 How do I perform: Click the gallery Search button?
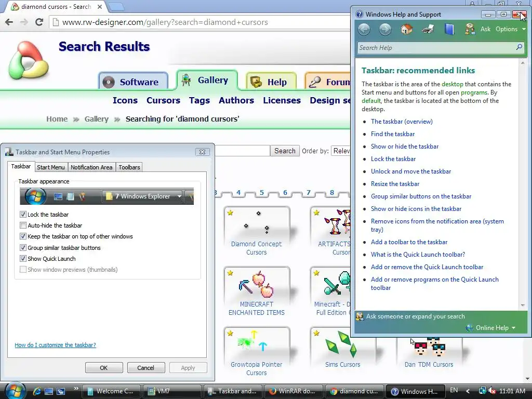pyautogui.click(x=285, y=151)
